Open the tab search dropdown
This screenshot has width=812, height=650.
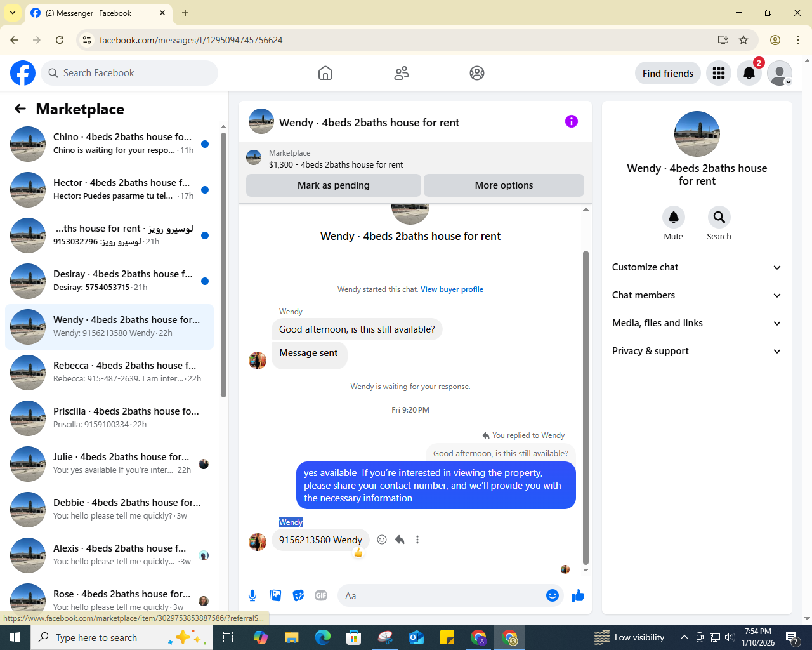[13, 13]
